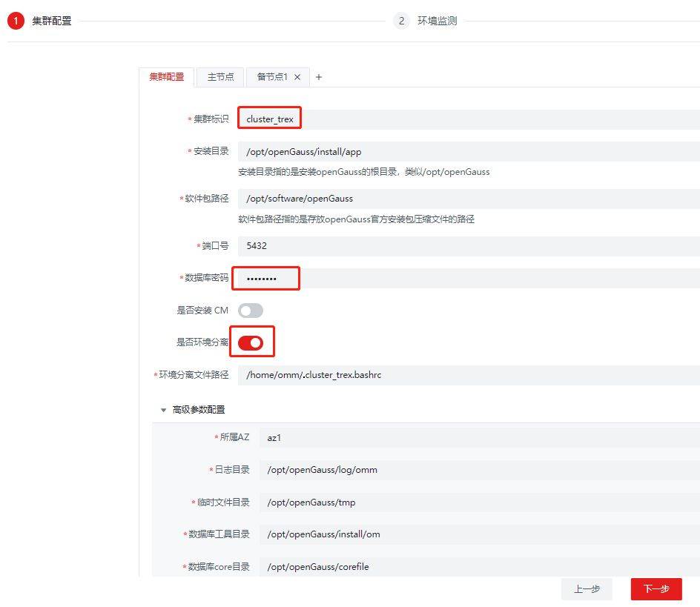Click the 安装目录 help text
Image resolution: width=700 pixels, height=607 pixels.
pos(364,172)
